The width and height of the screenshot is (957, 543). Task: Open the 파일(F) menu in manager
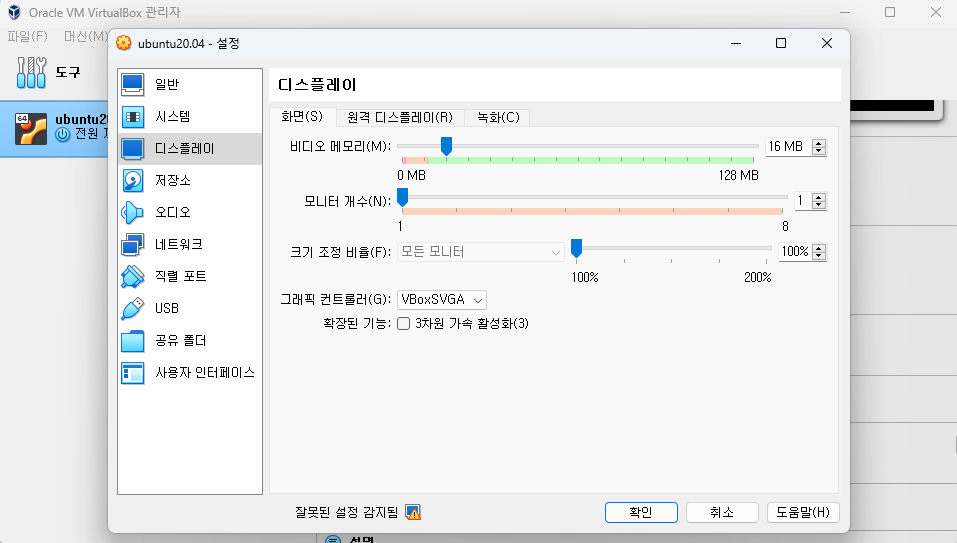[27, 36]
